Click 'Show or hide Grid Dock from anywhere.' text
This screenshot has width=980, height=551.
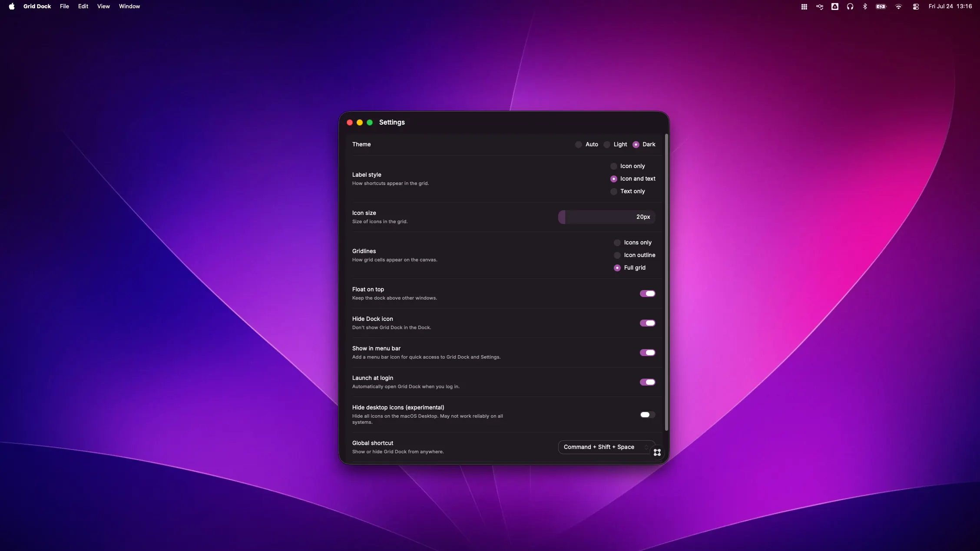point(398,452)
